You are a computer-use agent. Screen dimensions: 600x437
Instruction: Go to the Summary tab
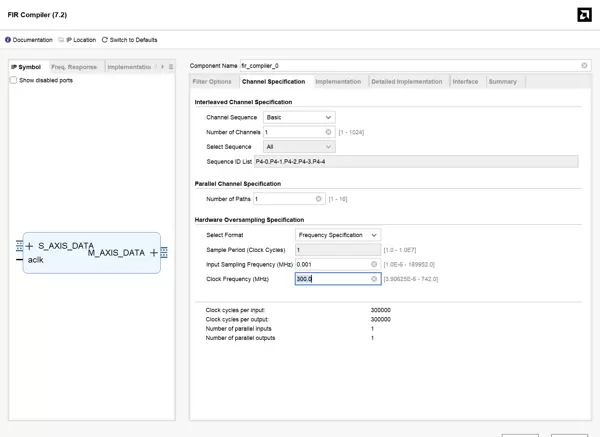[x=503, y=82]
